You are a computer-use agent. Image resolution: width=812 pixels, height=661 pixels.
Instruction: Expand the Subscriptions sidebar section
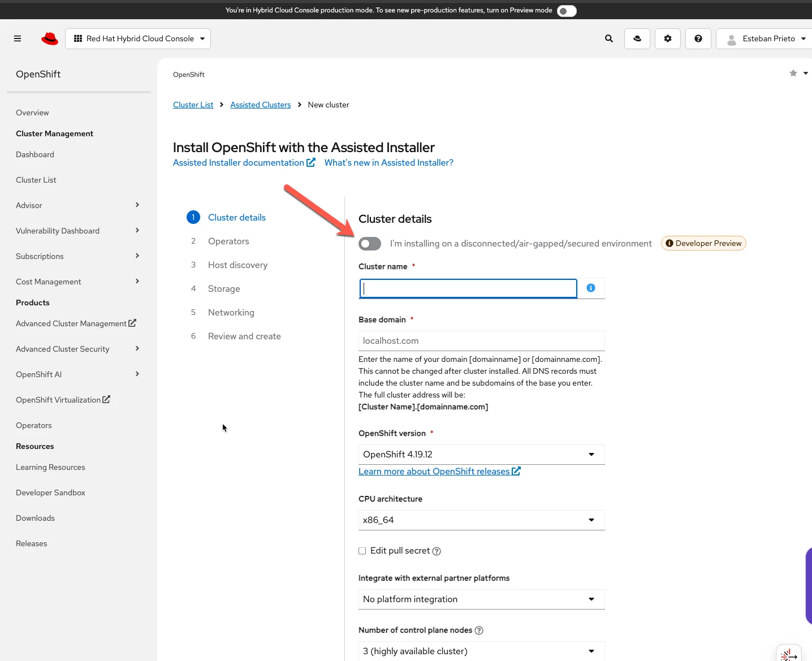(x=78, y=256)
